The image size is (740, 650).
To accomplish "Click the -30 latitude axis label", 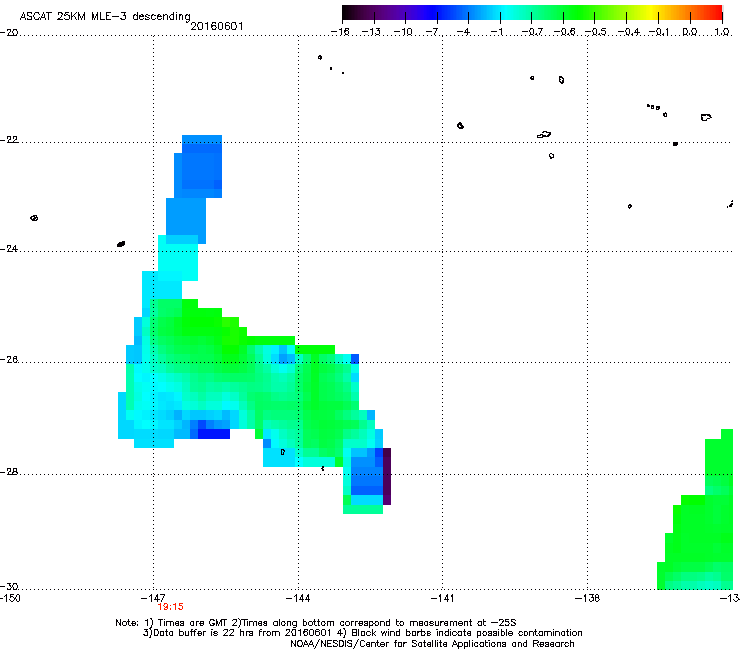I will 9,586.
